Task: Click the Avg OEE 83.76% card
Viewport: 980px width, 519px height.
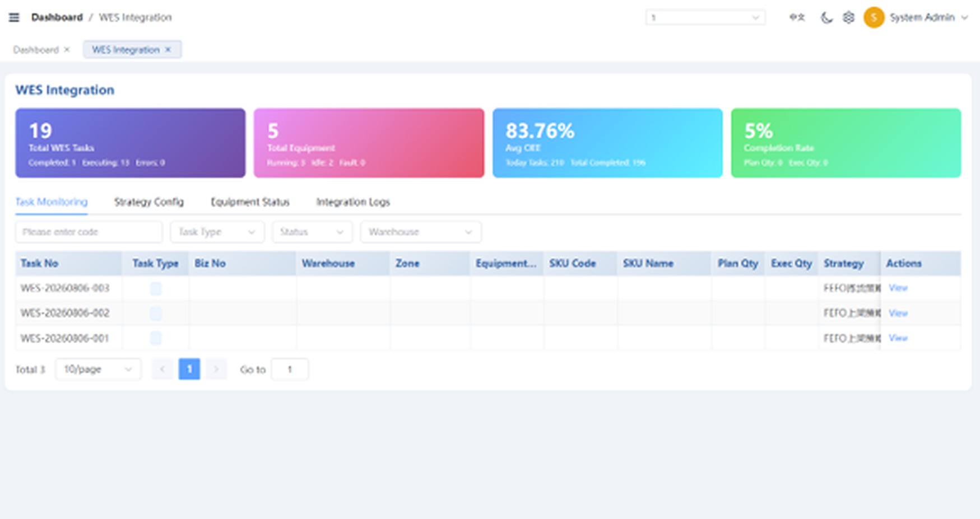Action: pyautogui.click(x=607, y=143)
